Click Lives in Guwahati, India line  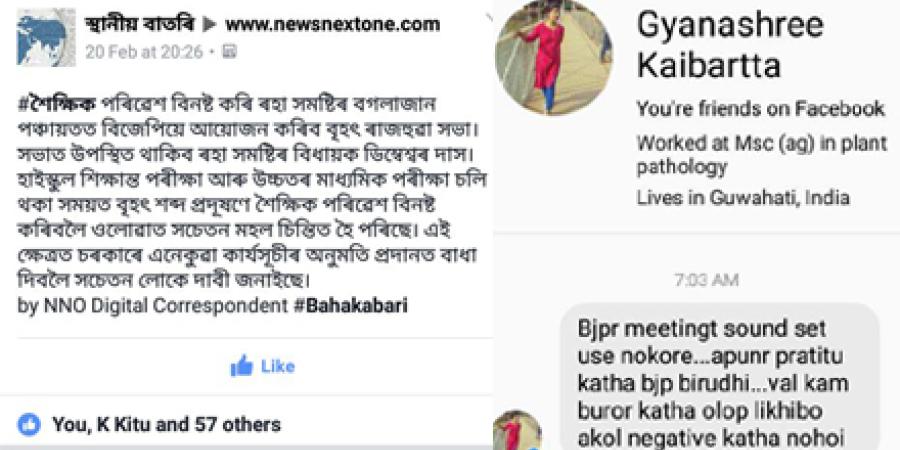point(743,198)
